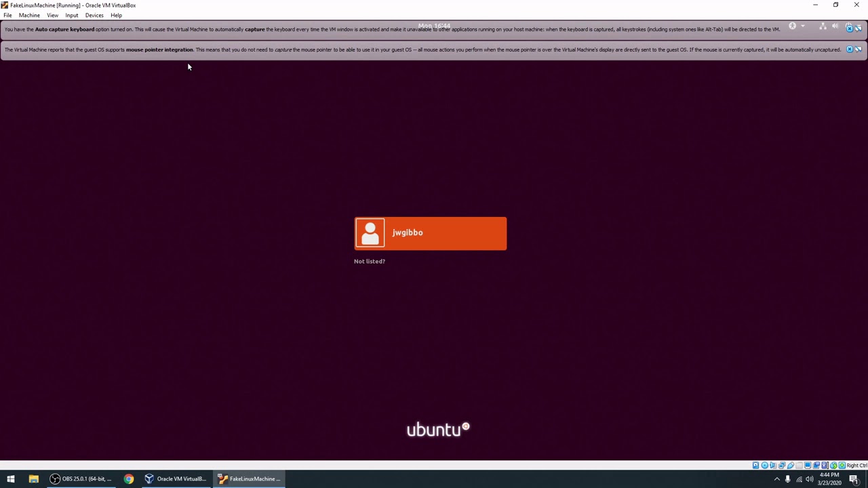Click the USB devices indicator icon

(791, 465)
